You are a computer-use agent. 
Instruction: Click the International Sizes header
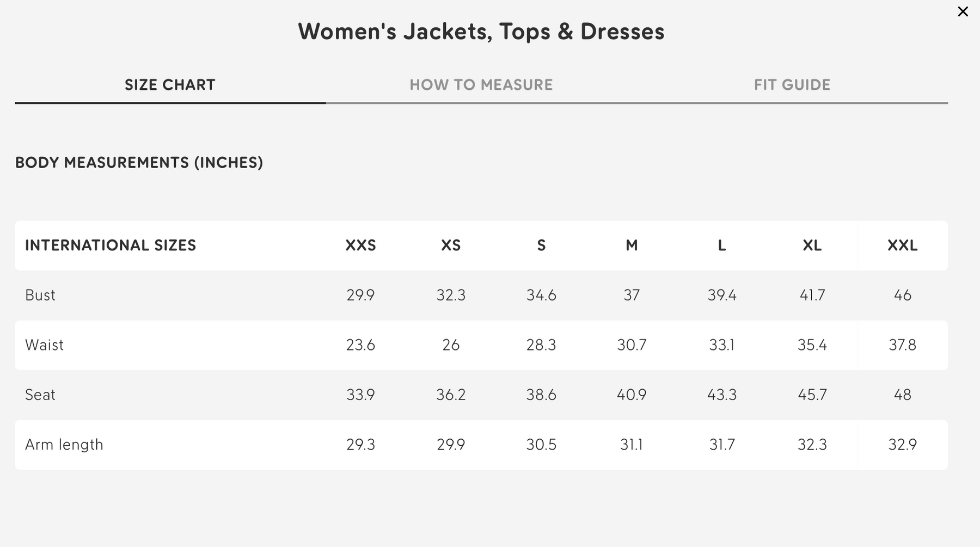[x=111, y=245]
